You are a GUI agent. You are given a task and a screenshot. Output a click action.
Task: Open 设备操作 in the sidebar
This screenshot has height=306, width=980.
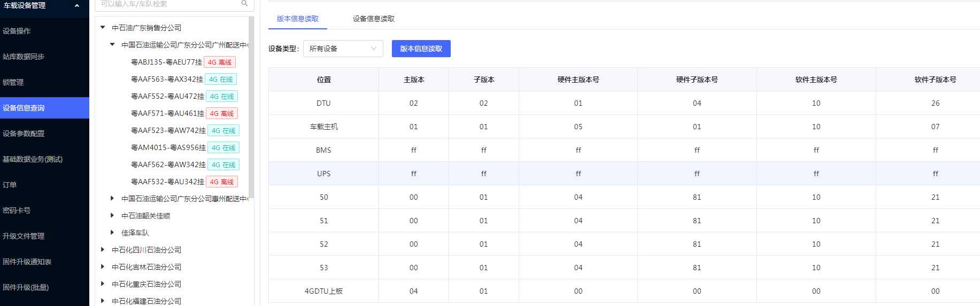click(x=44, y=31)
